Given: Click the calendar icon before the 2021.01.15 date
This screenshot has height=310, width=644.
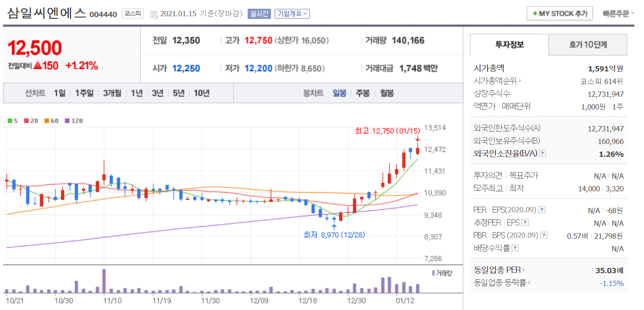Looking at the screenshot, I should pos(154,14).
